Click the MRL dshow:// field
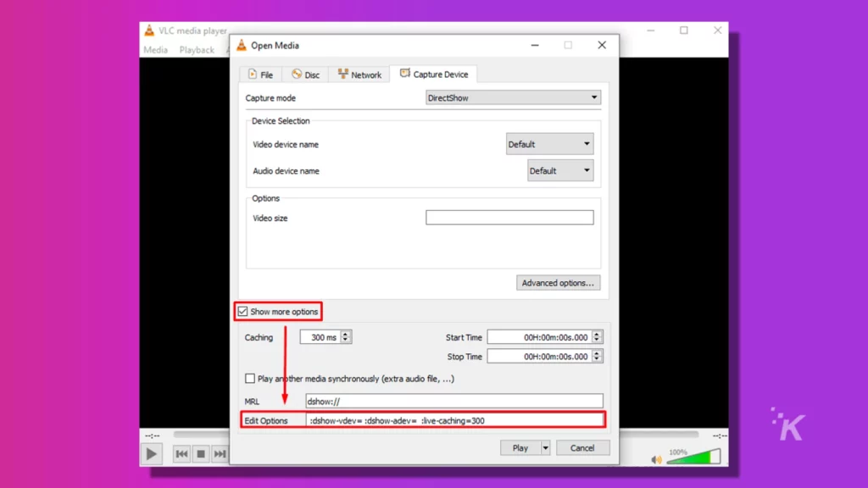Viewport: 868px width, 488px height. (x=454, y=401)
